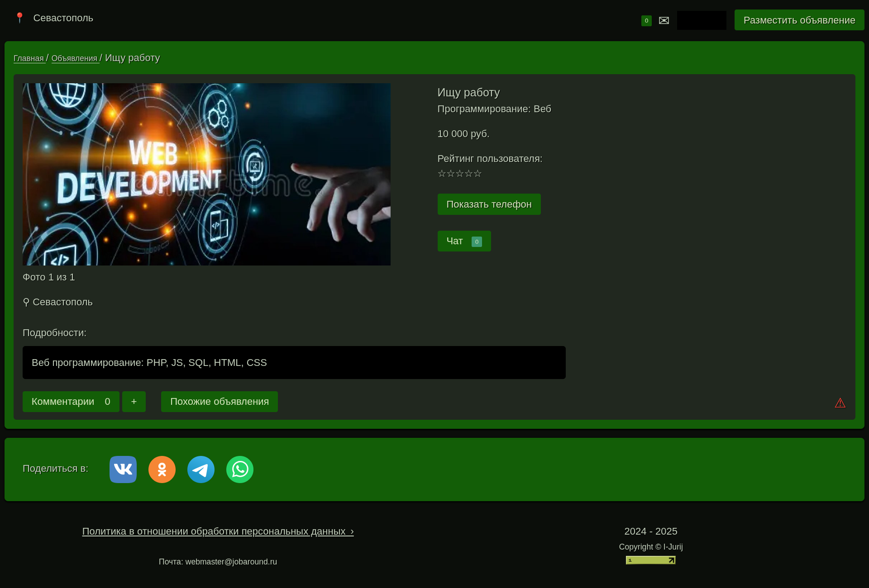Share the listing via WhatsApp
Image resolution: width=869 pixels, height=588 pixels.
[240, 469]
